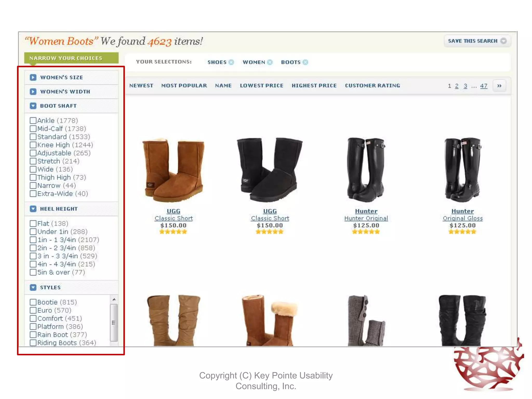Check the Bootie style option
The width and height of the screenshot is (532, 399).
(33, 302)
